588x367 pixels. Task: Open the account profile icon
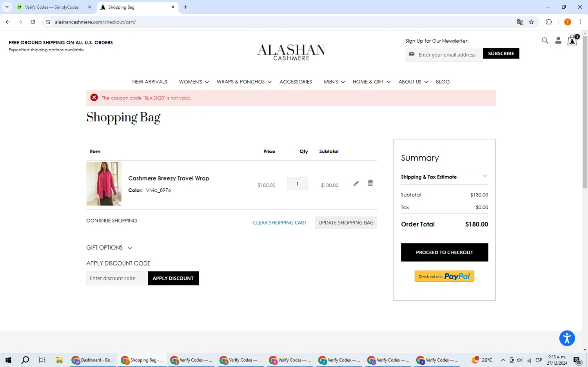pyautogui.click(x=558, y=40)
